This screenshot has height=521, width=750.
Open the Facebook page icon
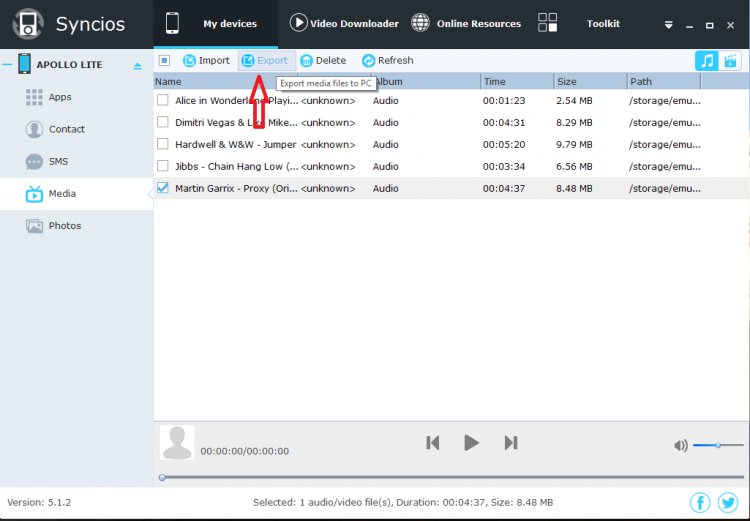pos(700,502)
